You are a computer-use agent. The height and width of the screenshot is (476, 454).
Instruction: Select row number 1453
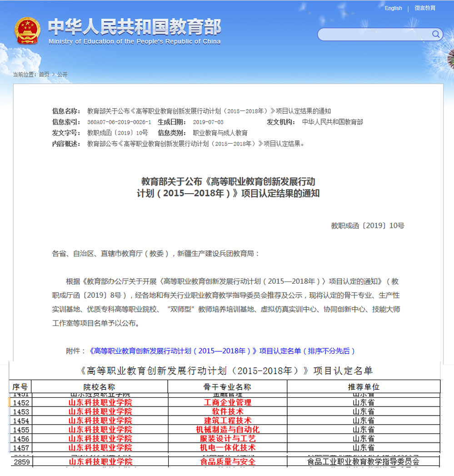click(x=21, y=412)
